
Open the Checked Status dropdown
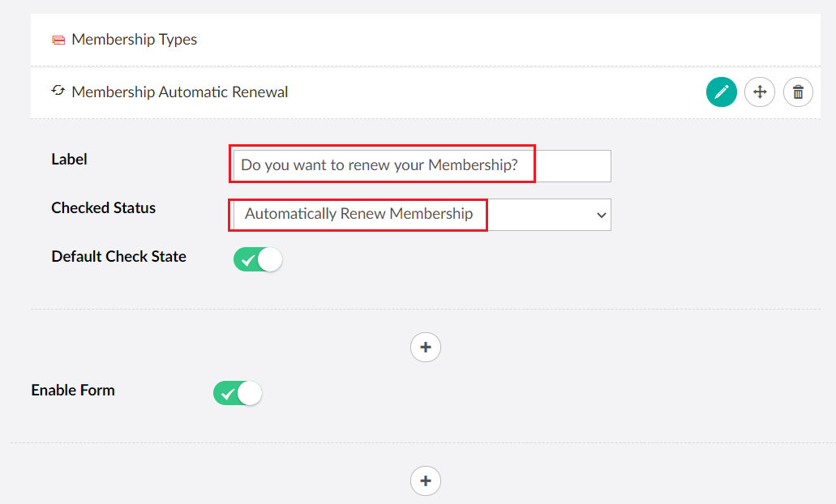(x=419, y=214)
